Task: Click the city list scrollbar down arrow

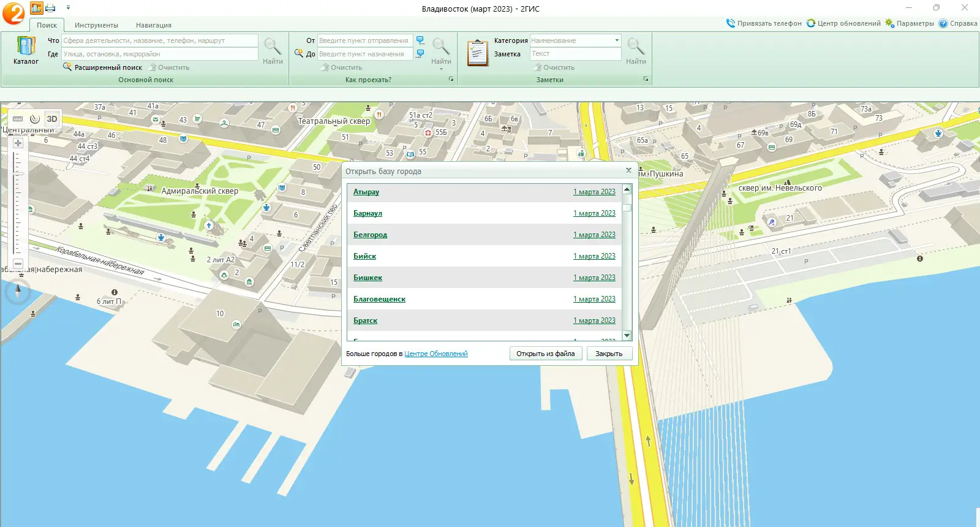Action: [627, 335]
